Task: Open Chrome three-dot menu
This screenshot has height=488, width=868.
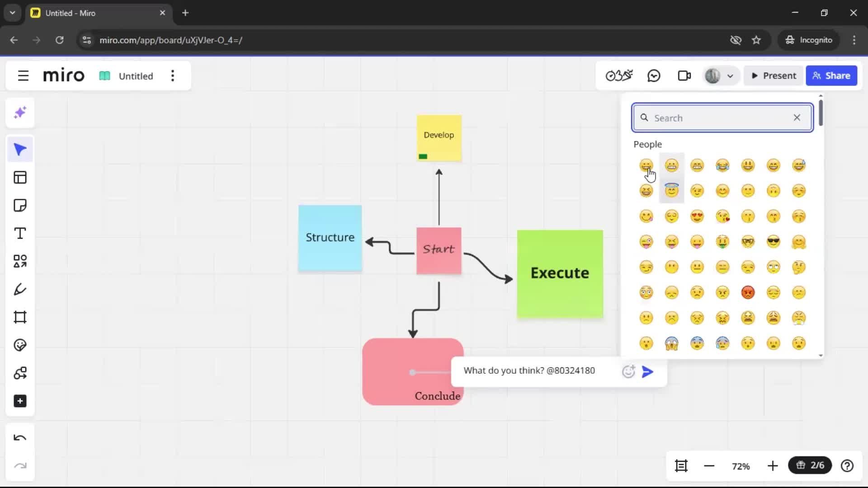Action: (854, 40)
